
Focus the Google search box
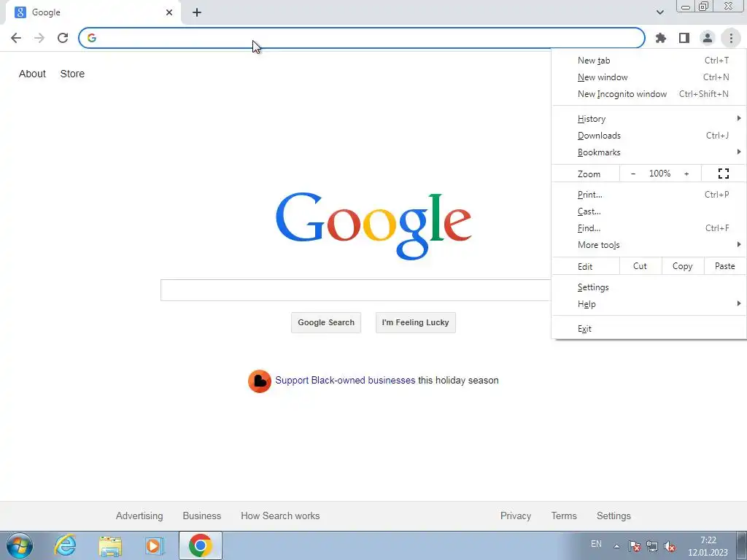[x=355, y=290]
